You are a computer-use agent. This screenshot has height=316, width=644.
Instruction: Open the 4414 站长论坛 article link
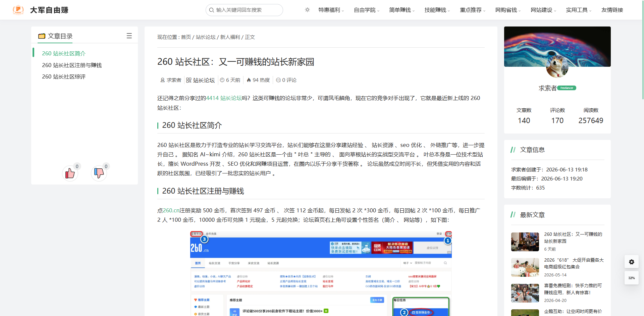(224, 98)
